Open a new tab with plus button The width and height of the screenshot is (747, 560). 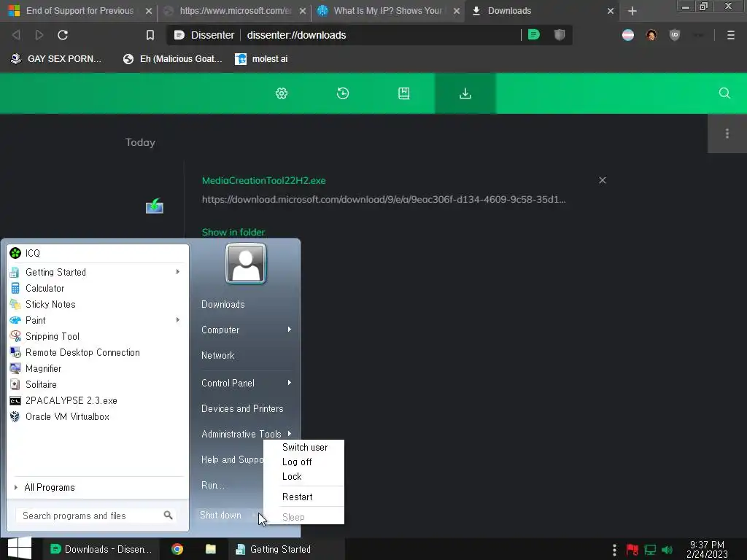point(632,11)
